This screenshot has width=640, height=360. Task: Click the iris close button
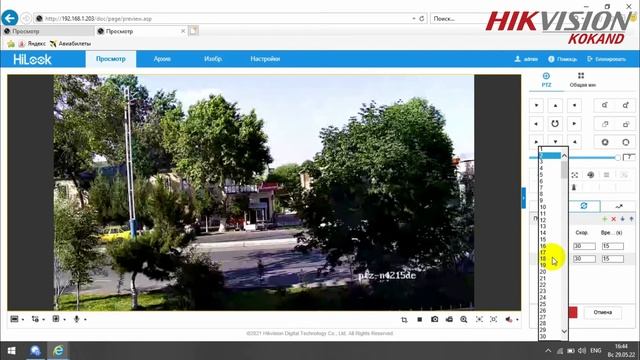[605, 142]
